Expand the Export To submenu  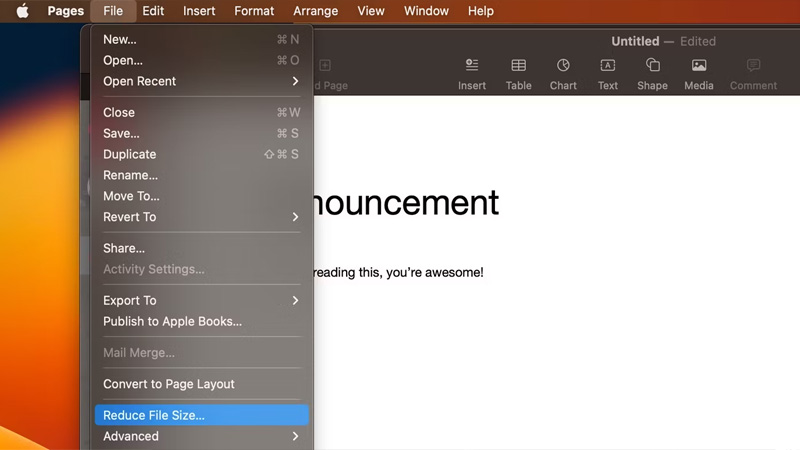pyautogui.click(x=200, y=300)
